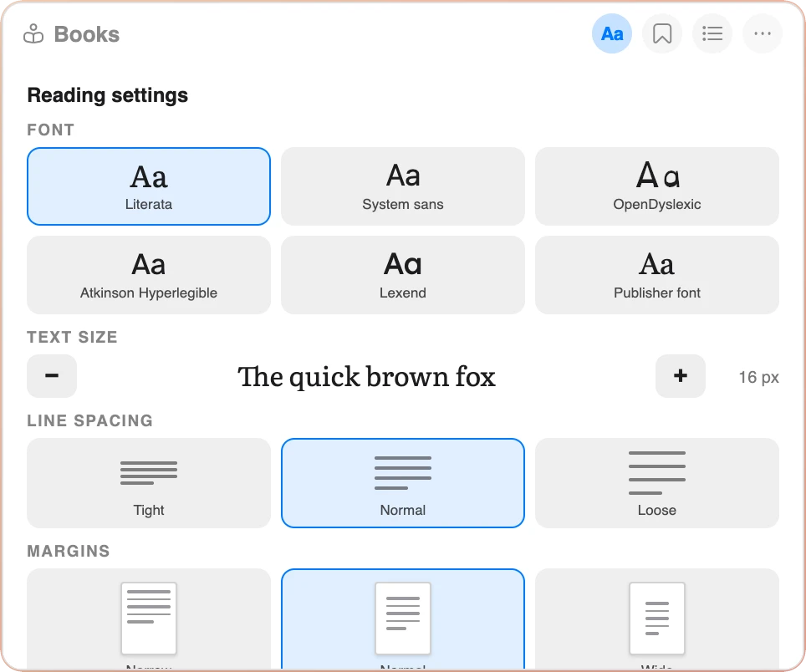Click the bookmark icon in header
The height and width of the screenshot is (672, 806).
[x=662, y=34]
